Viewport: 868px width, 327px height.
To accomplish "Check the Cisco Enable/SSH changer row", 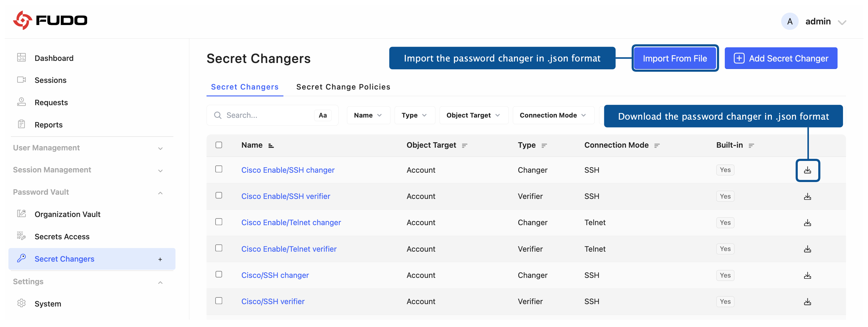I will coord(219,169).
